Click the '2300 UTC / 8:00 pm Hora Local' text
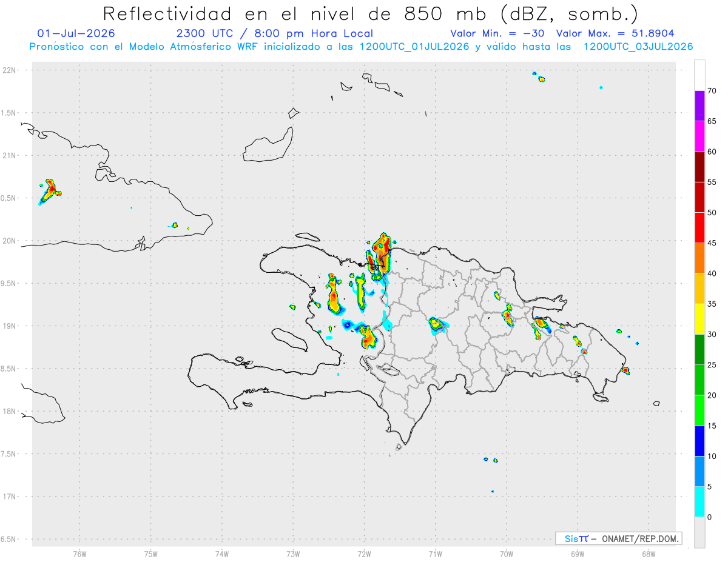The image size is (728, 562). click(x=275, y=33)
